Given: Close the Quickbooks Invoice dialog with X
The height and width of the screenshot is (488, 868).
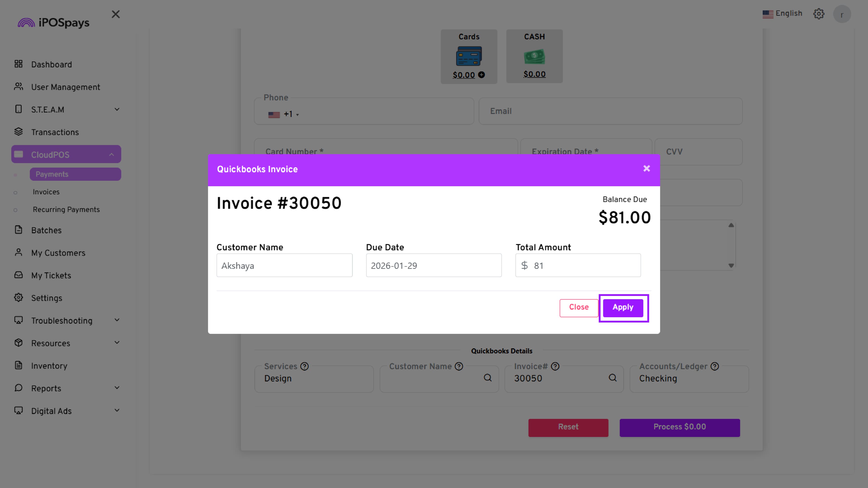Looking at the screenshot, I should click(646, 168).
